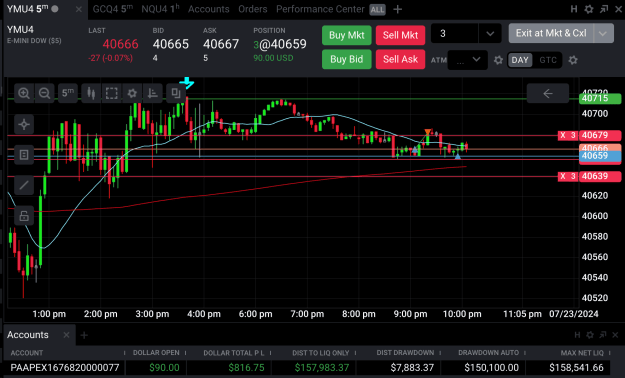
Task: Open the data box panel icon
Action: [24, 155]
